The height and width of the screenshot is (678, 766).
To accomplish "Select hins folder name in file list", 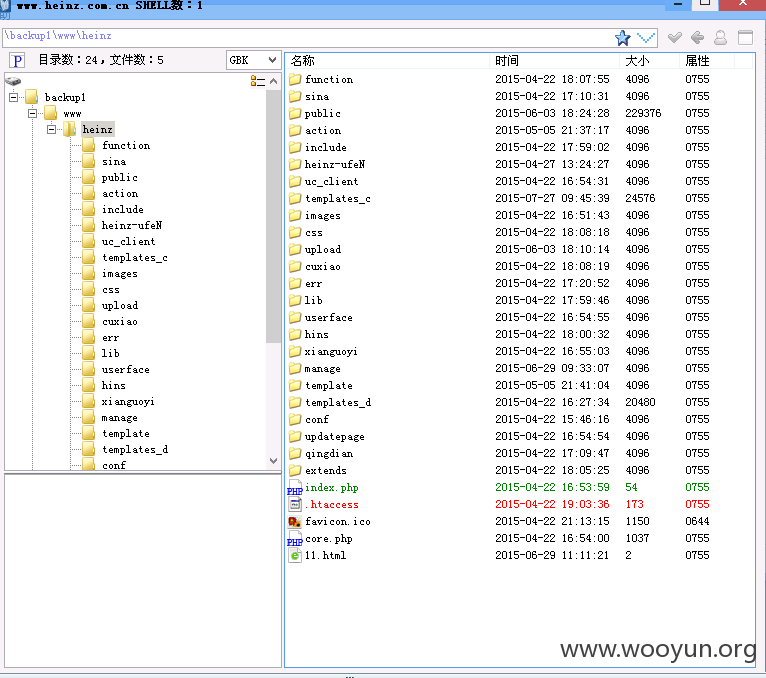I will tap(317, 335).
